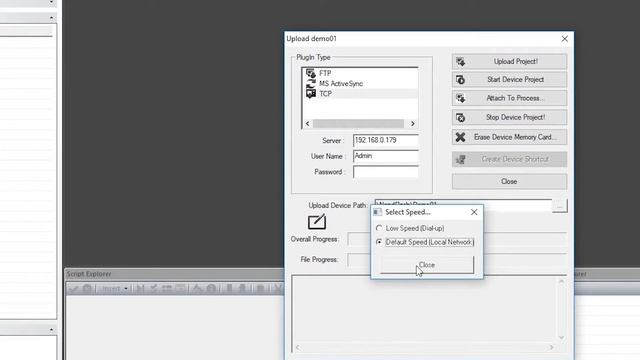Click inside the upload log text area
Image resolution: width=640 pixels, height=360 pixels.
pyautogui.click(x=424, y=310)
